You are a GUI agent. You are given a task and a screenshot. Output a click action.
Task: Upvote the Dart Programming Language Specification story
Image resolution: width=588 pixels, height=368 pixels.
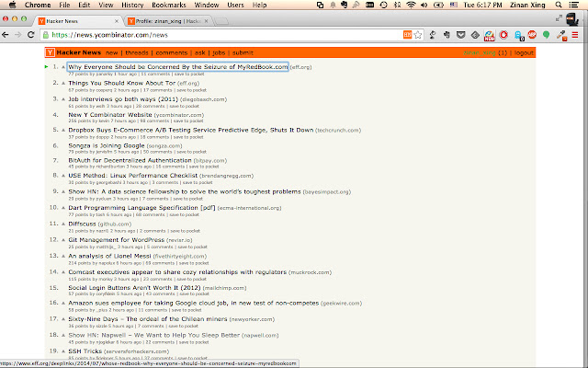(x=63, y=208)
